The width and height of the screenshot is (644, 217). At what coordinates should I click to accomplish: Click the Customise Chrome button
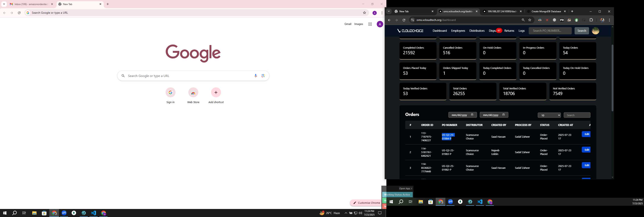click(x=366, y=203)
